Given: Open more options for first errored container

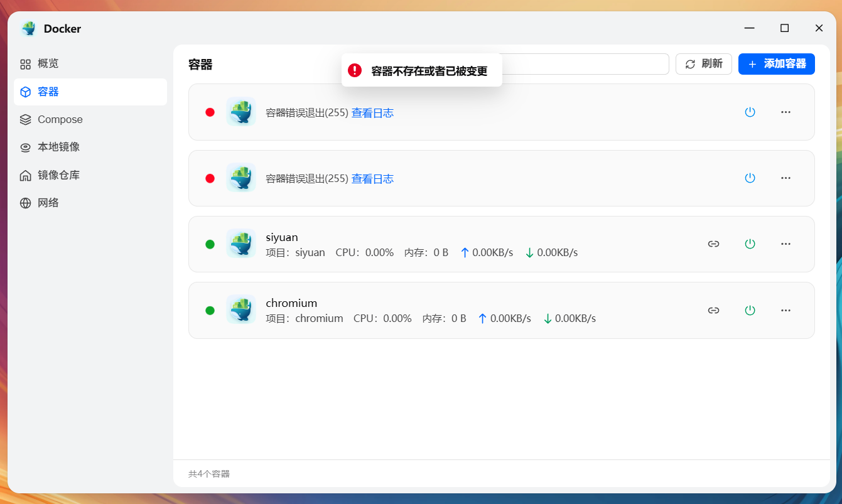Looking at the screenshot, I should point(785,112).
